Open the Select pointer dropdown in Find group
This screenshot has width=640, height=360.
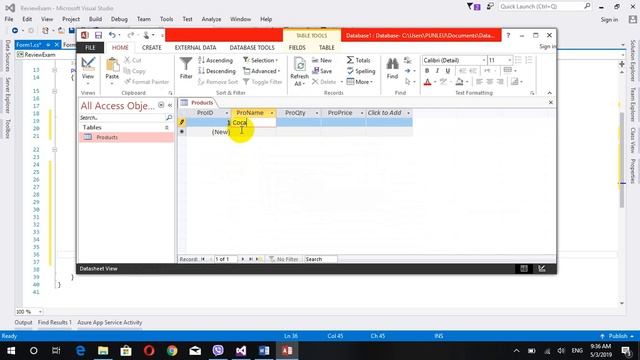(410, 82)
